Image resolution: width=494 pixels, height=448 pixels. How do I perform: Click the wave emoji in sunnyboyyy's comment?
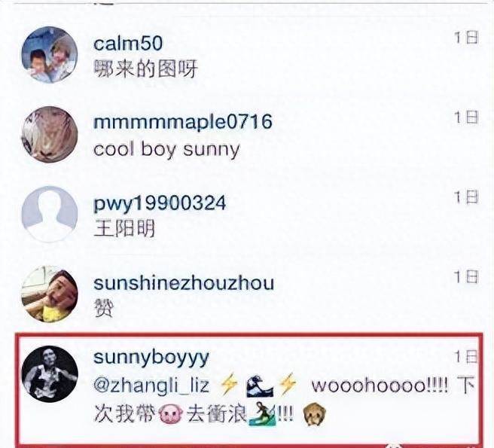[259, 386]
